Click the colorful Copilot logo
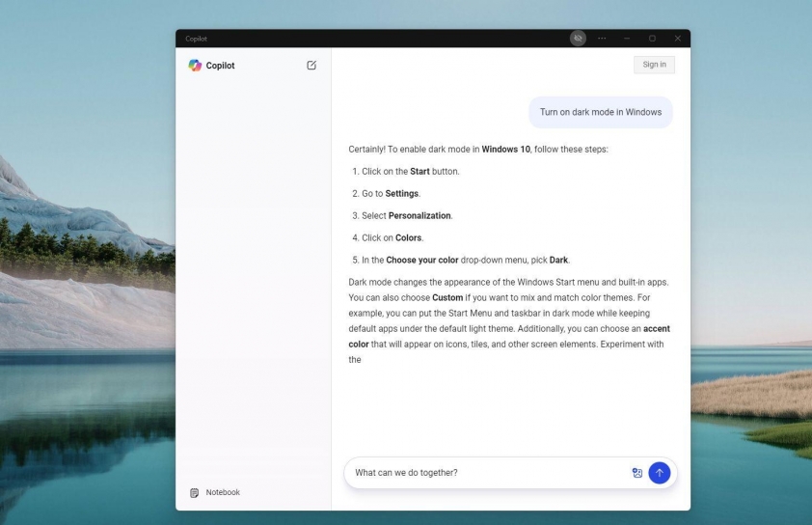This screenshot has height=525, width=812. tap(195, 66)
